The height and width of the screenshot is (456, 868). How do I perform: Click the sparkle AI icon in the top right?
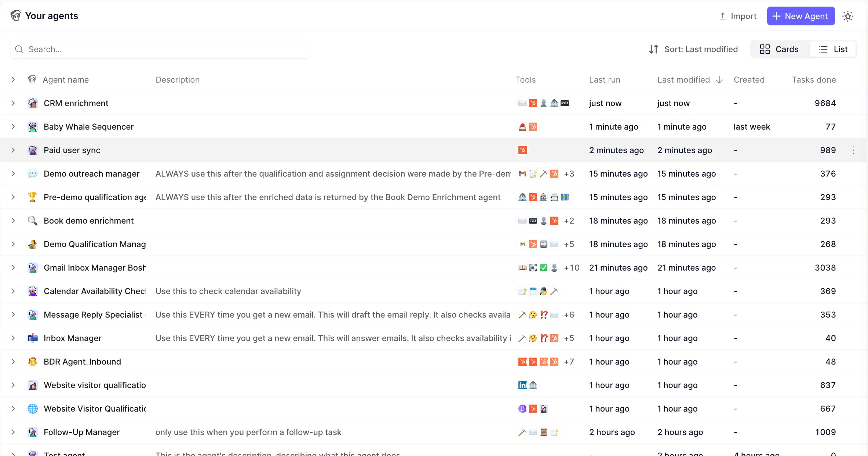pyautogui.click(x=848, y=16)
